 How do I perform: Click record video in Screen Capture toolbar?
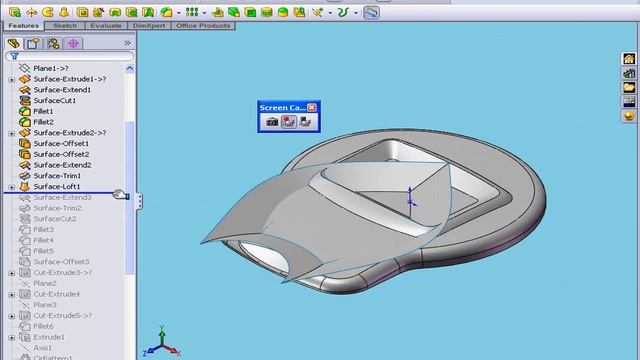coord(289,122)
